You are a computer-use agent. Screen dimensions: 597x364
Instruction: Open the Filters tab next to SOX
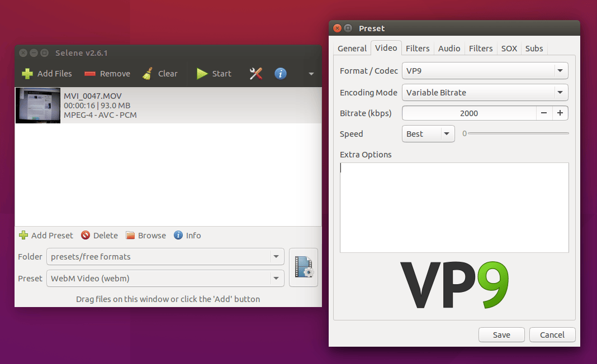pos(481,49)
